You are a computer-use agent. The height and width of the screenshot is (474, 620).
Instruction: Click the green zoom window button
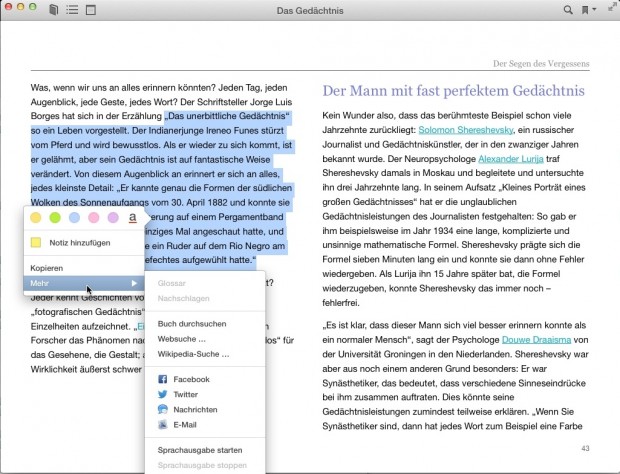(x=33, y=7)
